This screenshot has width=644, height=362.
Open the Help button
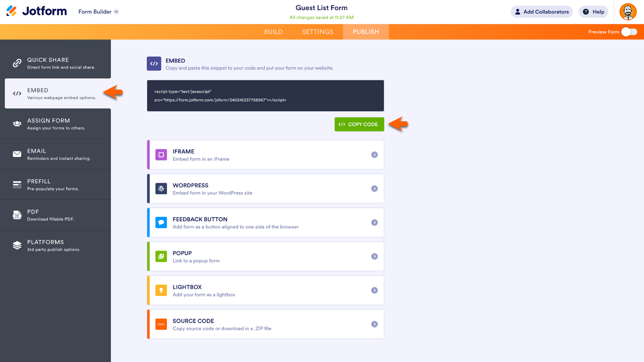pyautogui.click(x=593, y=12)
